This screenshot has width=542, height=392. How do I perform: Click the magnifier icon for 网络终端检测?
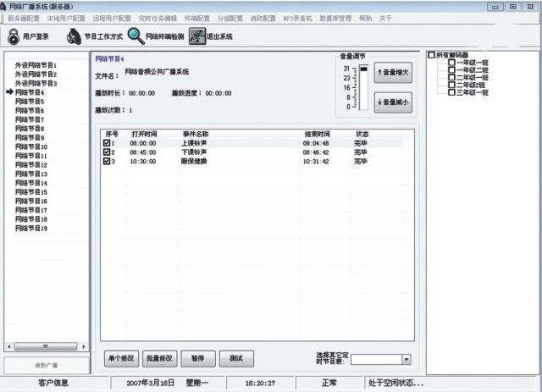coord(135,36)
